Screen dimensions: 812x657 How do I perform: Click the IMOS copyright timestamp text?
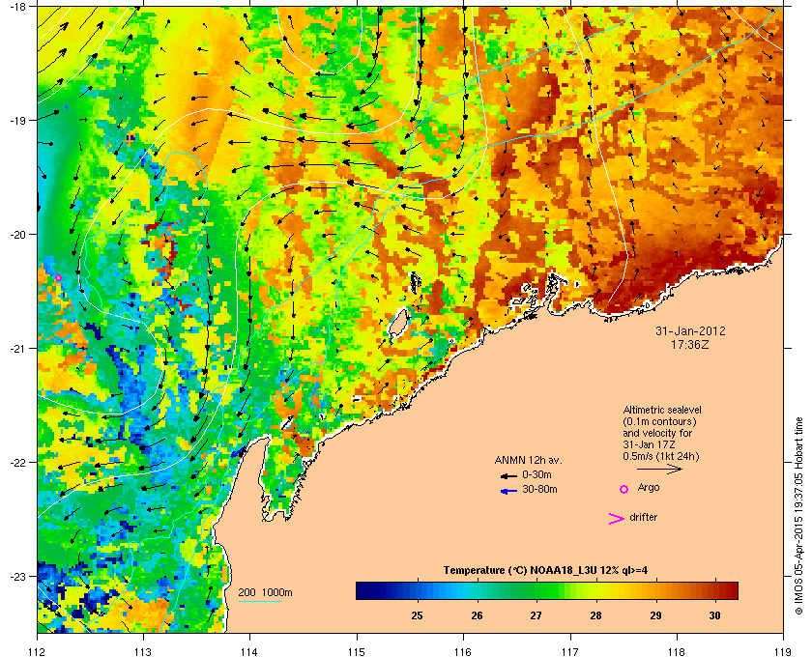(798, 516)
